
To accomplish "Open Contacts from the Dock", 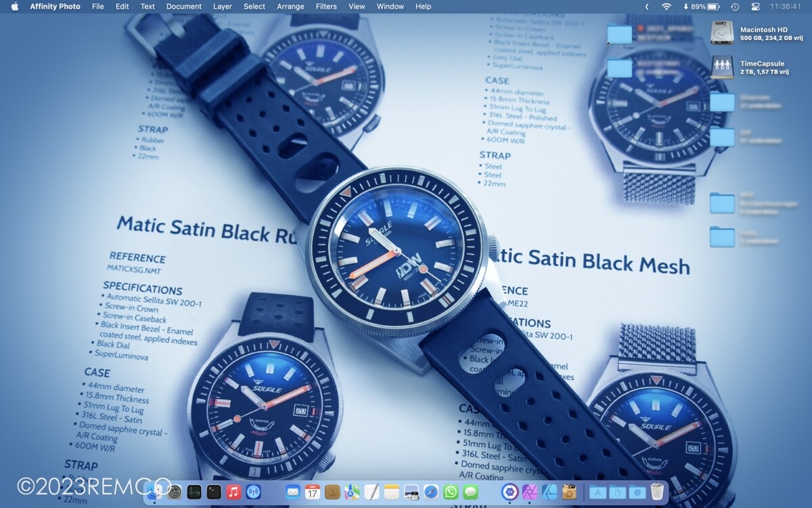I will pos(332,492).
